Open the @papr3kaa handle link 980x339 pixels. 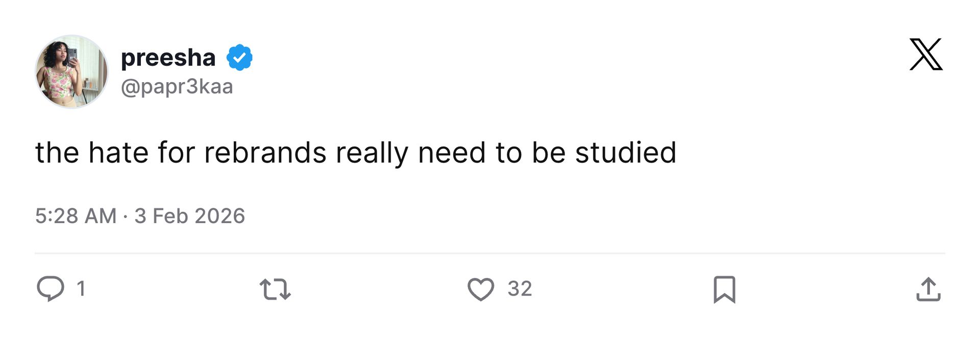tap(177, 87)
